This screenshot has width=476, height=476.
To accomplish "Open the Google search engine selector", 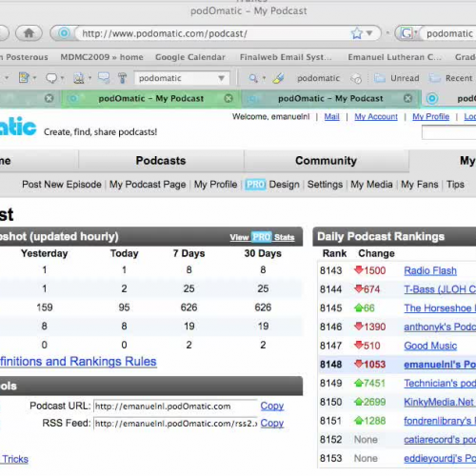I will pyautogui.click(x=408, y=33).
